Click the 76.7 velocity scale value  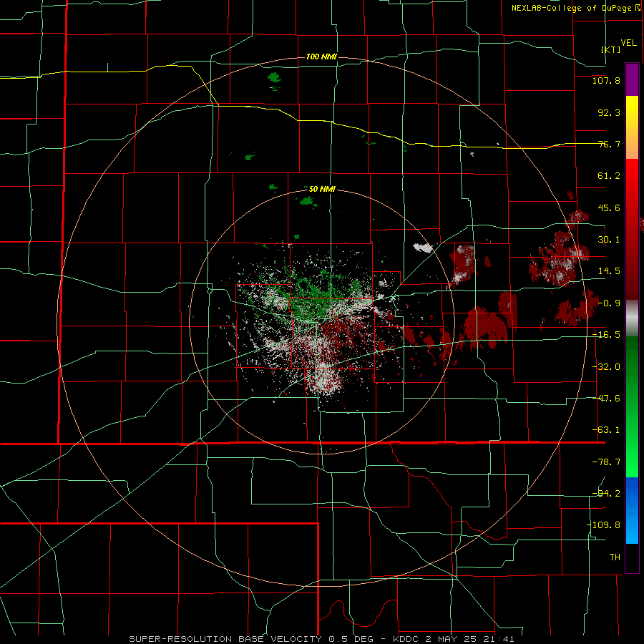tap(609, 144)
